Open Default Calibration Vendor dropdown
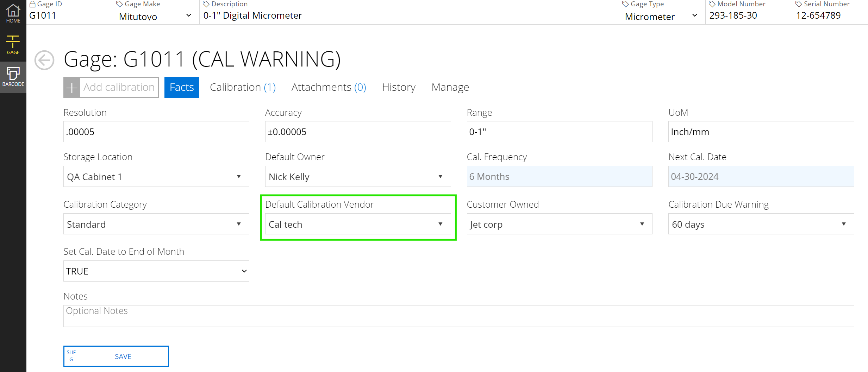 pyautogui.click(x=358, y=224)
